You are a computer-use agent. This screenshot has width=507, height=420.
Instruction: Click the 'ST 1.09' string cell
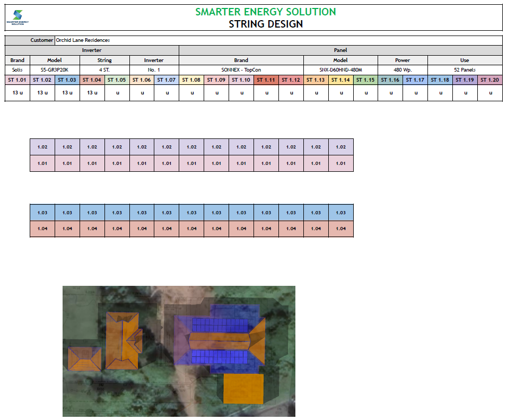pos(216,80)
